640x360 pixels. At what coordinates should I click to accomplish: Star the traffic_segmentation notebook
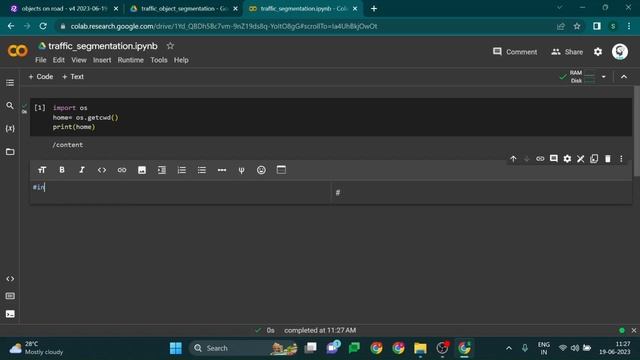click(170, 46)
